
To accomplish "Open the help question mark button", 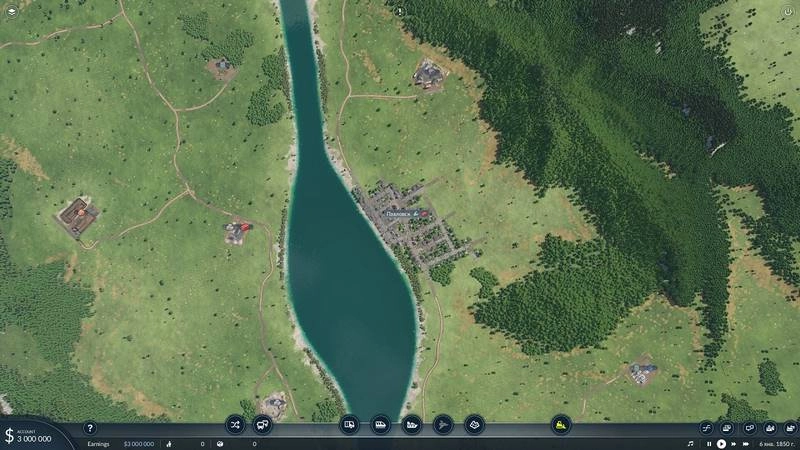I will (x=89, y=428).
